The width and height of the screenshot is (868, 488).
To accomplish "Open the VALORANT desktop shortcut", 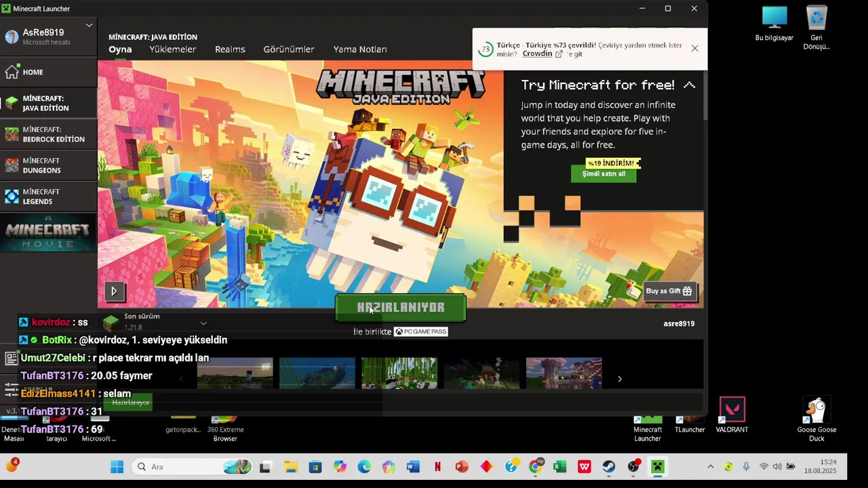I will click(x=732, y=415).
